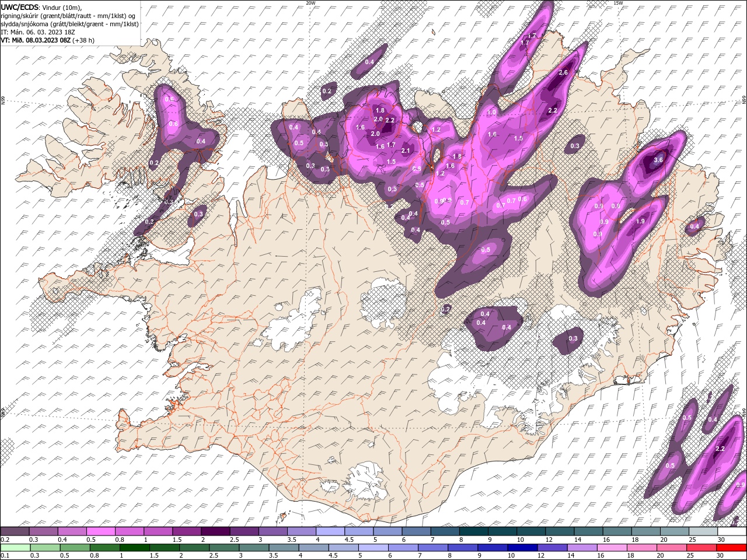The height and width of the screenshot is (560, 747).
Task: Pick the dark teal swatch between 8 and 9, upper row
Action: pyautogui.click(x=473, y=531)
